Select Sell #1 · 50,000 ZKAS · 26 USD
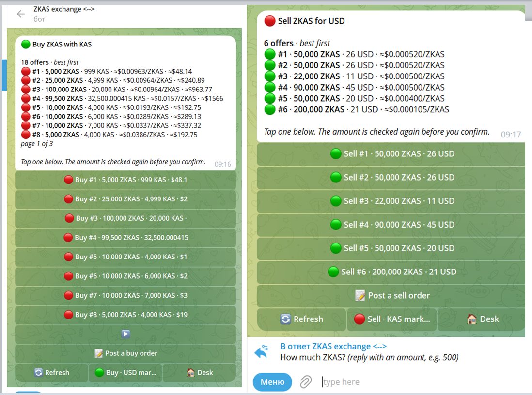This screenshot has width=532, height=395. click(x=391, y=154)
